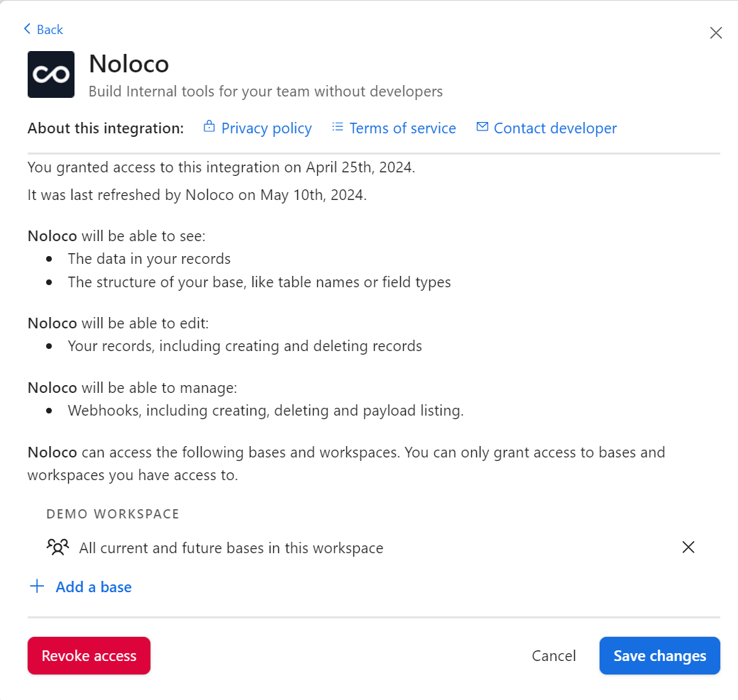
Task: Click the DEMO WORKSPACE heading
Action: (x=113, y=513)
